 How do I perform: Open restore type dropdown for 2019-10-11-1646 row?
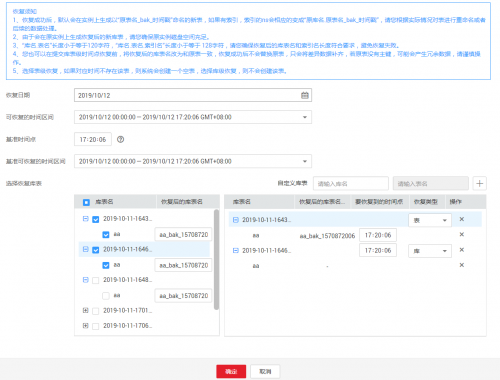[430, 251]
